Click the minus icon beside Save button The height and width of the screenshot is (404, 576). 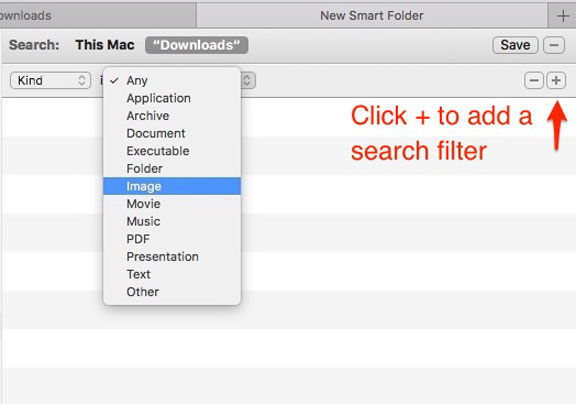[x=554, y=45]
